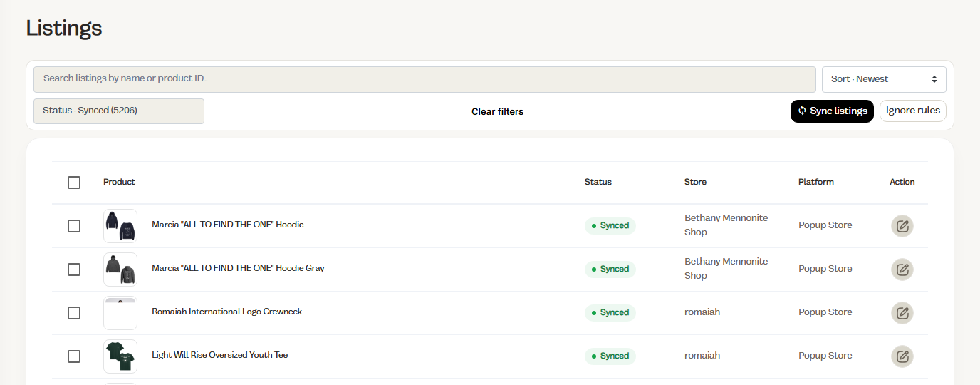Click the sync arrows icon in Sync listings
The height and width of the screenshot is (385, 980).
[802, 111]
